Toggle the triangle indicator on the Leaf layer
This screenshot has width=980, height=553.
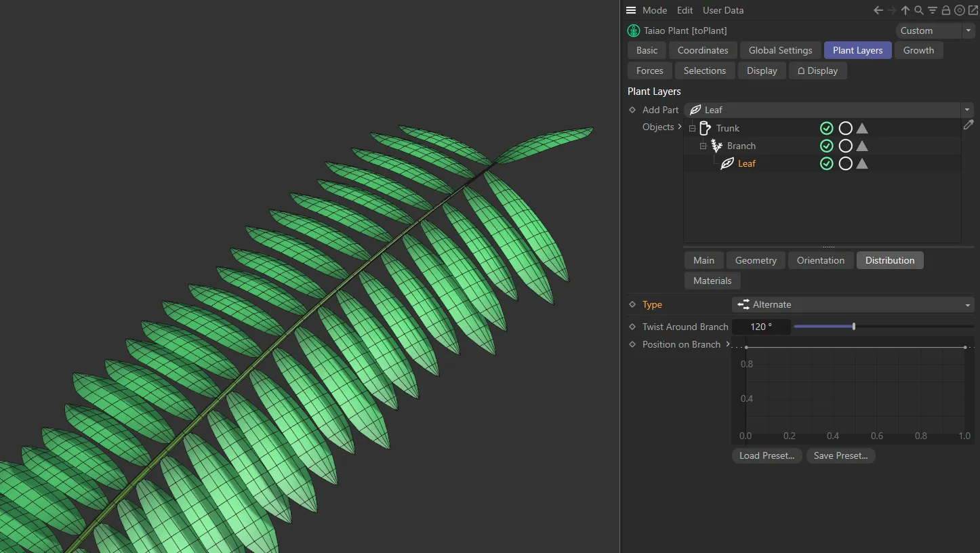pyautogui.click(x=861, y=163)
